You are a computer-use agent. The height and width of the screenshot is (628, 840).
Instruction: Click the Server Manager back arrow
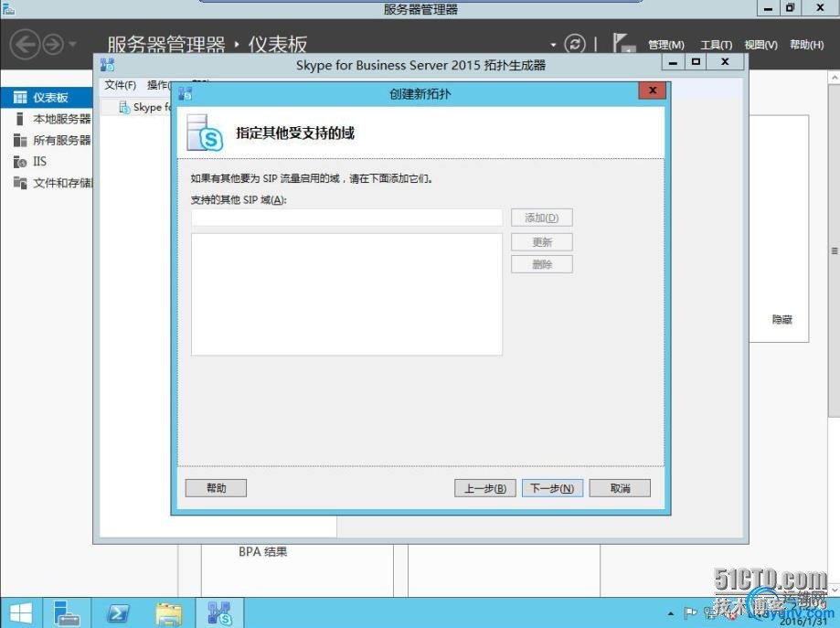pyautogui.click(x=26, y=44)
